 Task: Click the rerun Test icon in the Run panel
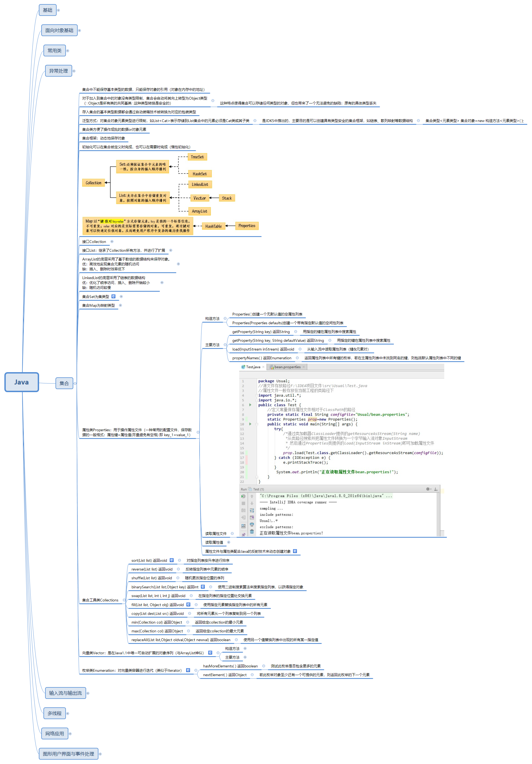(243, 496)
